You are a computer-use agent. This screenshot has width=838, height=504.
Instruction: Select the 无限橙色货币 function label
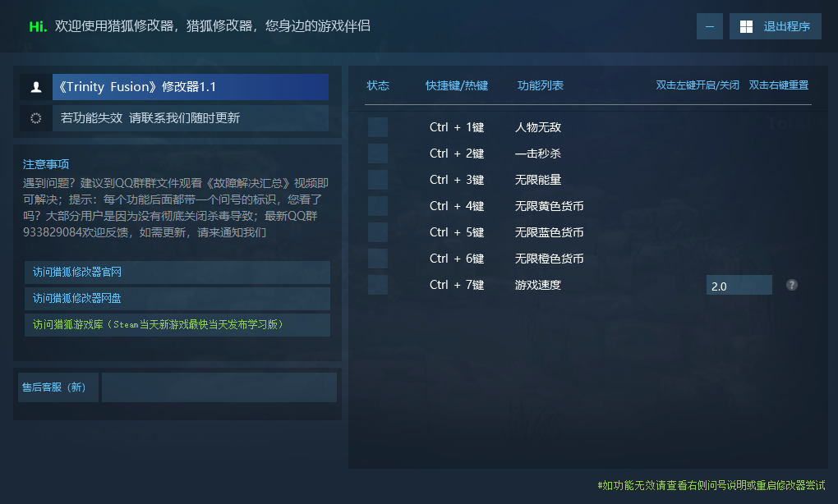549,259
